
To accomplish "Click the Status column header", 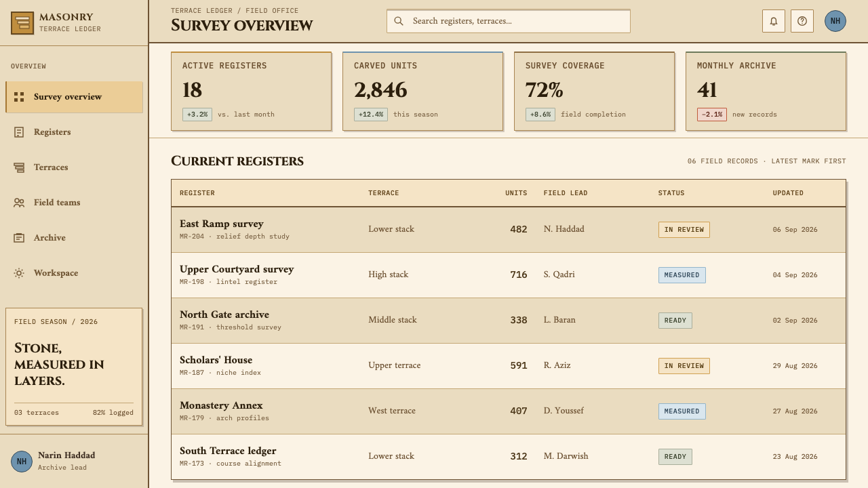I will pos(671,193).
